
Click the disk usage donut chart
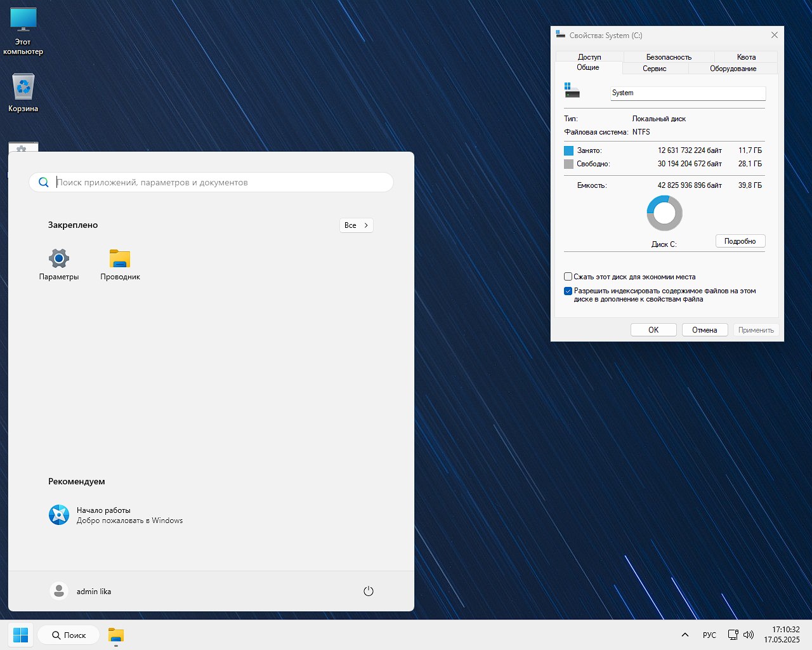tap(664, 213)
